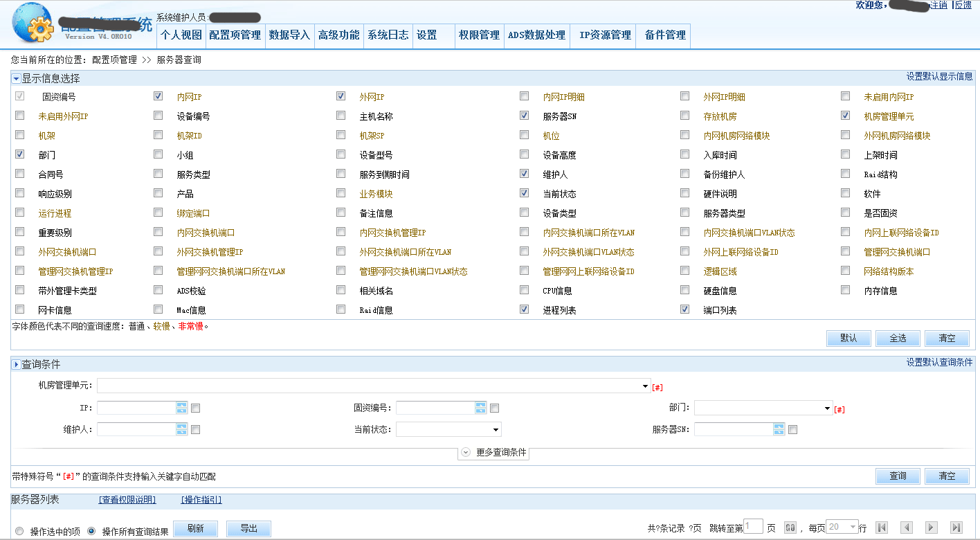Click the 刷新 button
This screenshot has height=540, width=980.
(195, 528)
